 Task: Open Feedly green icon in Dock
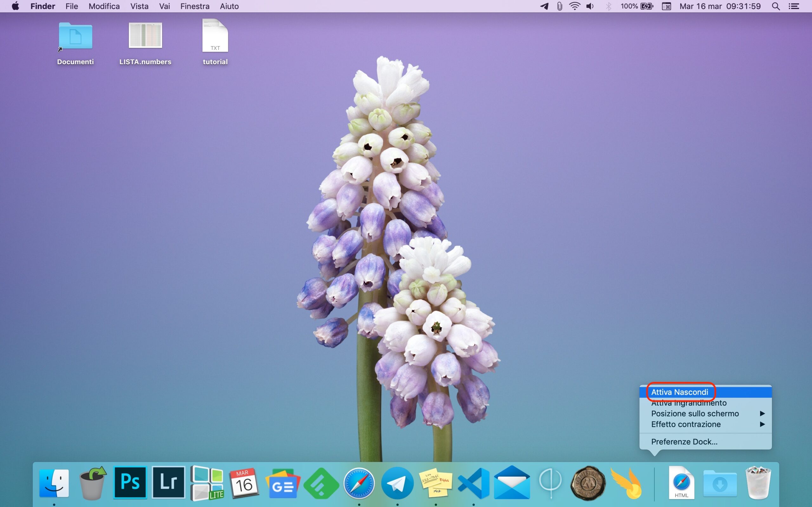tap(321, 483)
